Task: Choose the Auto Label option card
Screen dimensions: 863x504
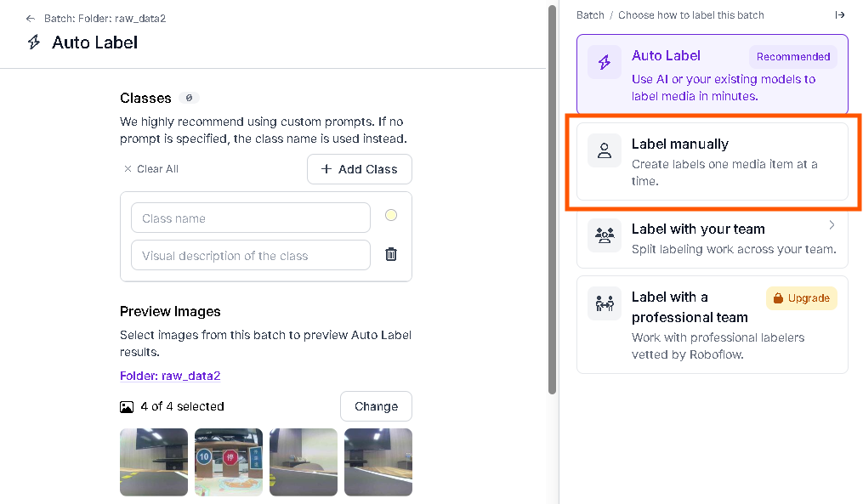Action: click(713, 74)
